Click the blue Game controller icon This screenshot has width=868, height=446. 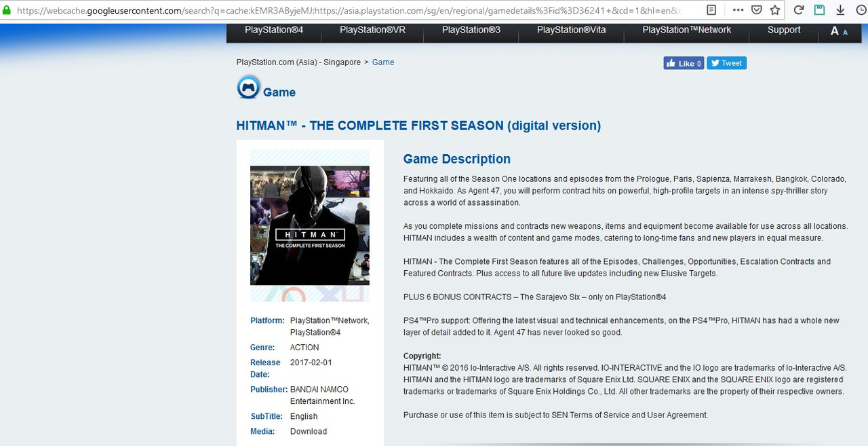coord(248,88)
